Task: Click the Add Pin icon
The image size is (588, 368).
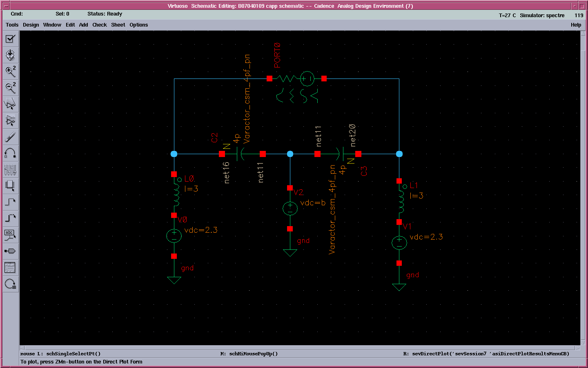Action: (x=10, y=251)
